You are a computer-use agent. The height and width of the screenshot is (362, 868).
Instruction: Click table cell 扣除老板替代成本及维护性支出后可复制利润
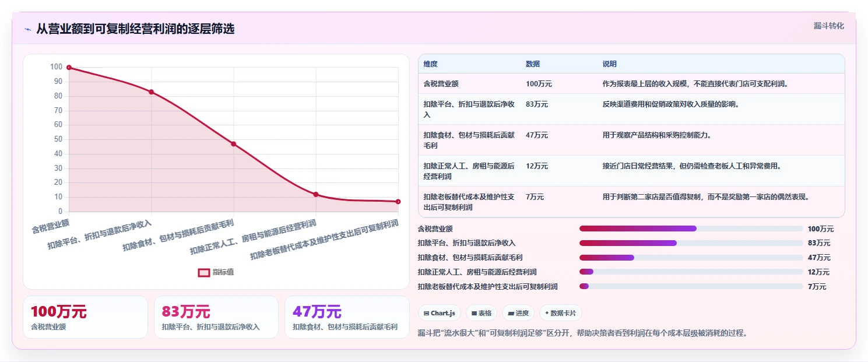coord(469,202)
